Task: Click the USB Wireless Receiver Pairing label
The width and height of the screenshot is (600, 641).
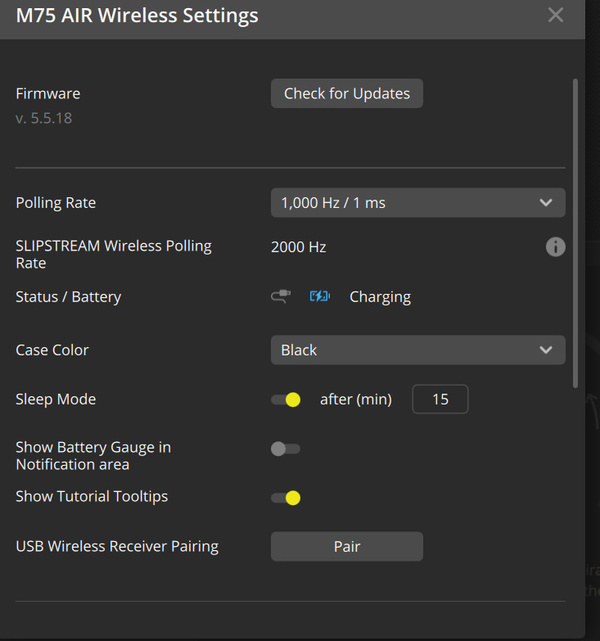Action: [x=117, y=547]
